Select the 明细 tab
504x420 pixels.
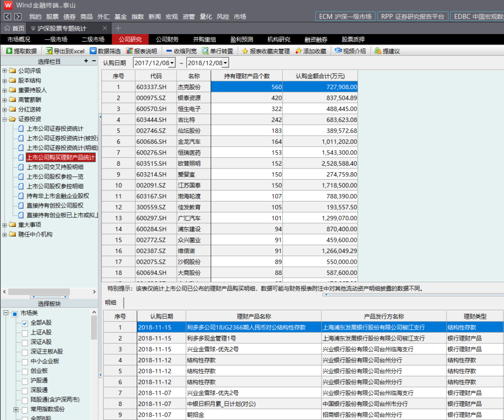click(111, 302)
